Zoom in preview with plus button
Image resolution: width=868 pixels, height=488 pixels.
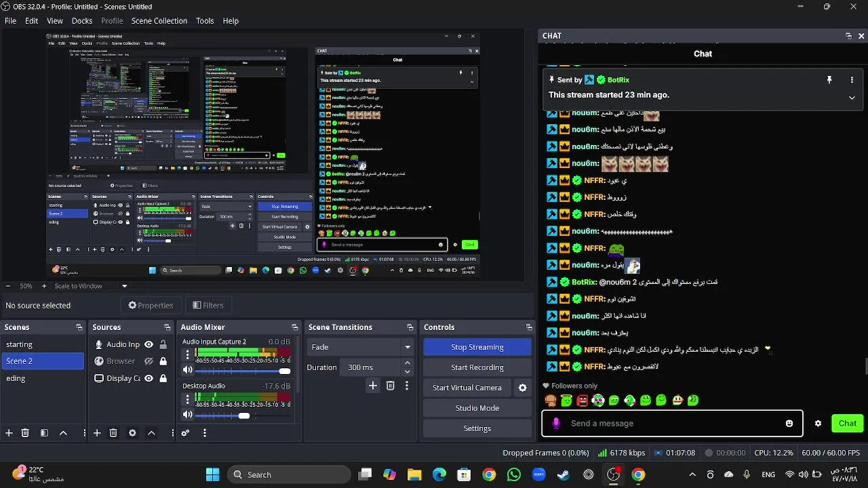click(44, 286)
